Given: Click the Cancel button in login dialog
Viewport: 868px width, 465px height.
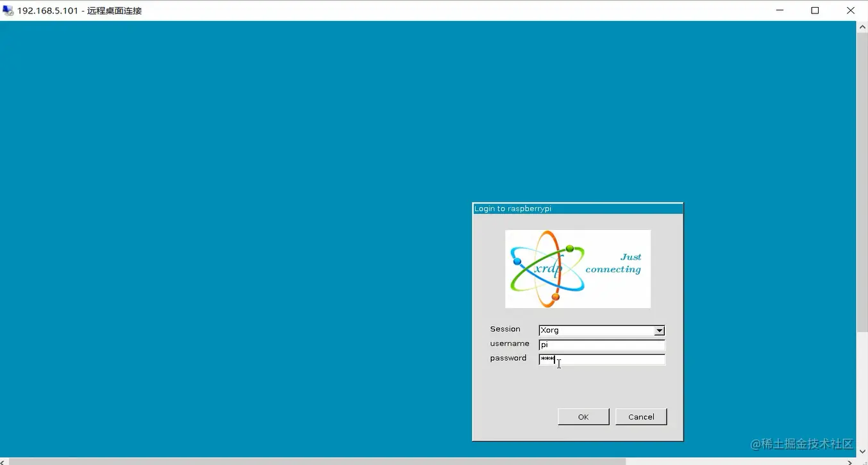Looking at the screenshot, I should (641, 417).
